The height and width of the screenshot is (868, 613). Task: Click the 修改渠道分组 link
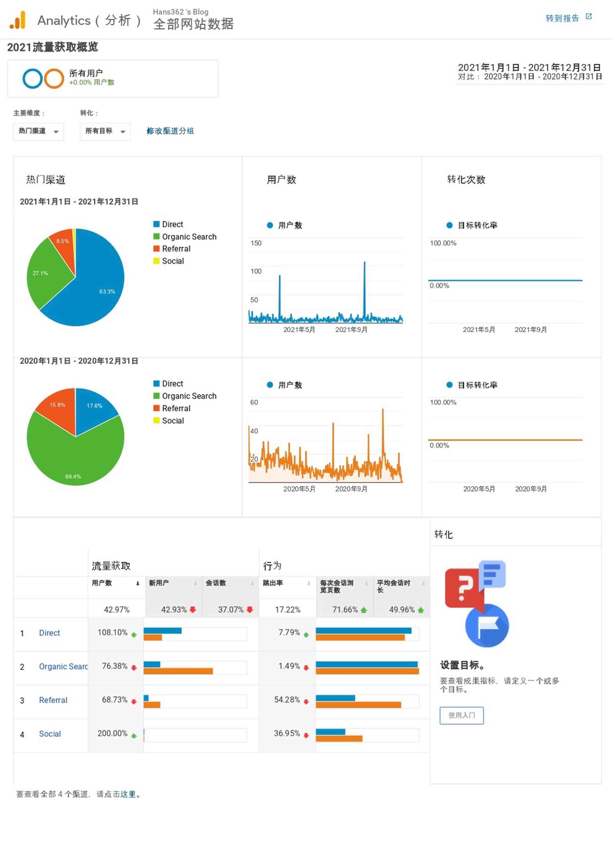pyautogui.click(x=170, y=131)
